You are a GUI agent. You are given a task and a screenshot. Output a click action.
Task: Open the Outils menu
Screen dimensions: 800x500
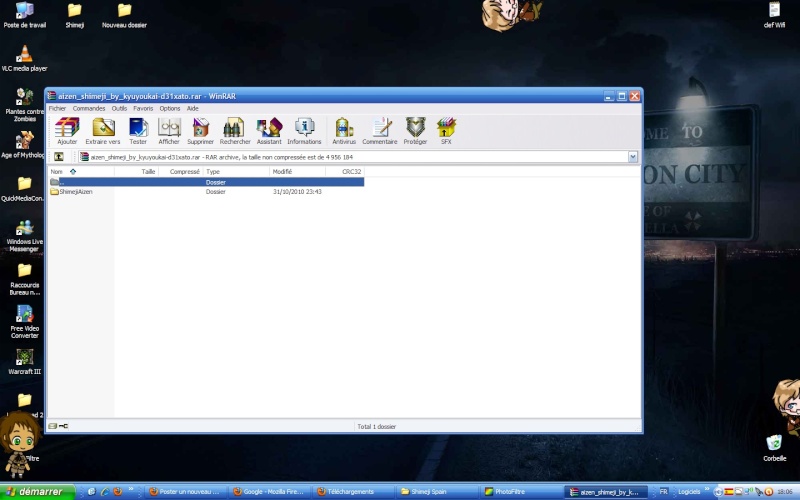119,108
